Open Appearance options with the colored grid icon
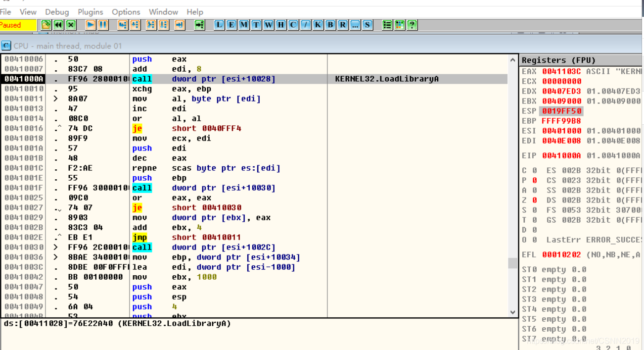644x350 pixels. [400, 25]
